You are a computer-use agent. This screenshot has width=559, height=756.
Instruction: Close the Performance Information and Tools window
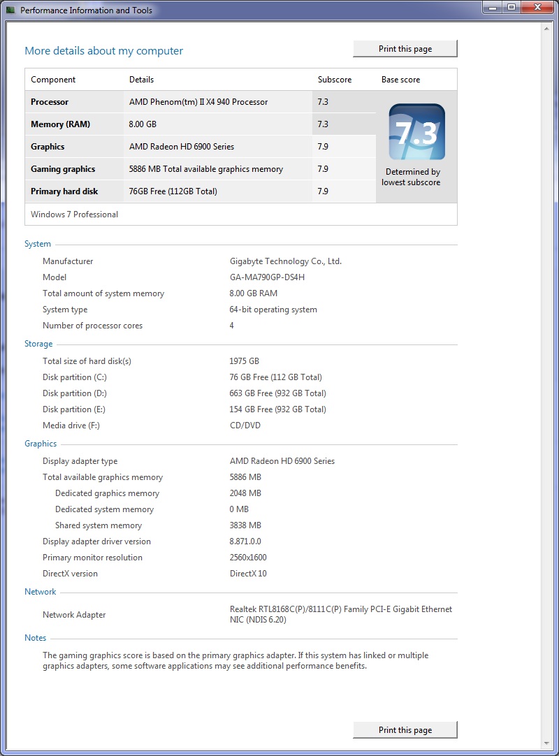click(x=537, y=7)
